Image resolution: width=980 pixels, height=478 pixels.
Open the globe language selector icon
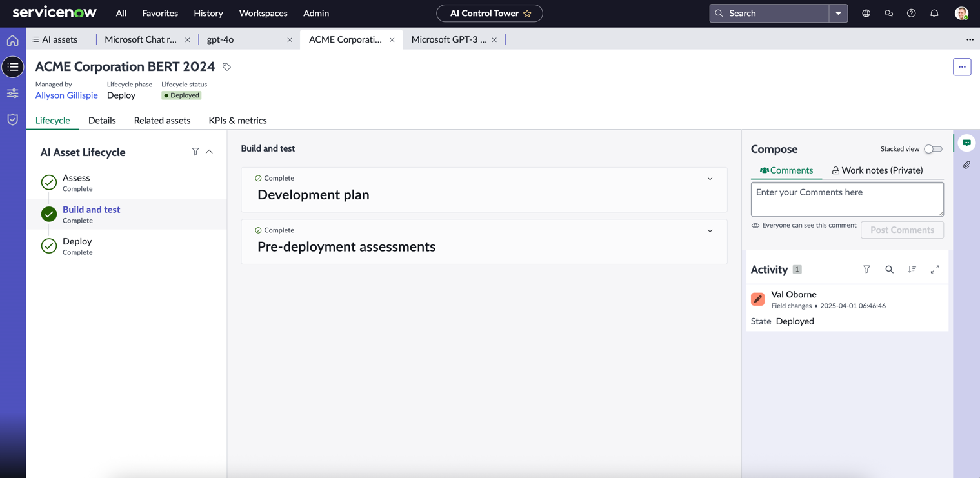866,13
